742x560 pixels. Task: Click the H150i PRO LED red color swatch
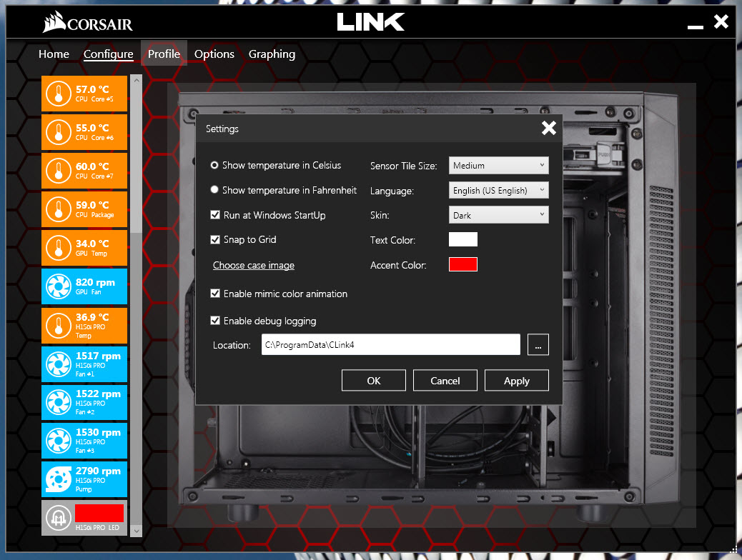pyautogui.click(x=99, y=513)
